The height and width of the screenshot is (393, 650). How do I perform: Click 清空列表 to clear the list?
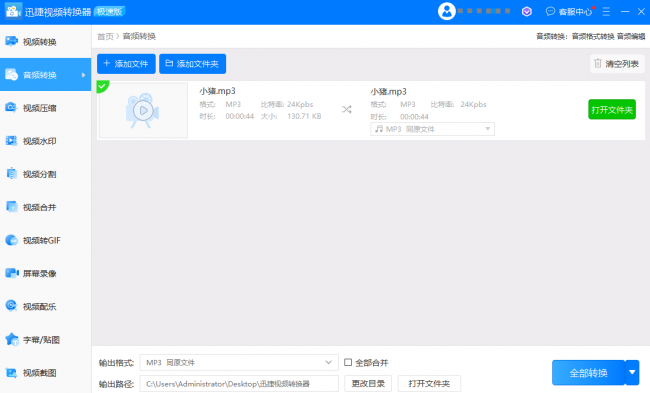click(x=617, y=64)
